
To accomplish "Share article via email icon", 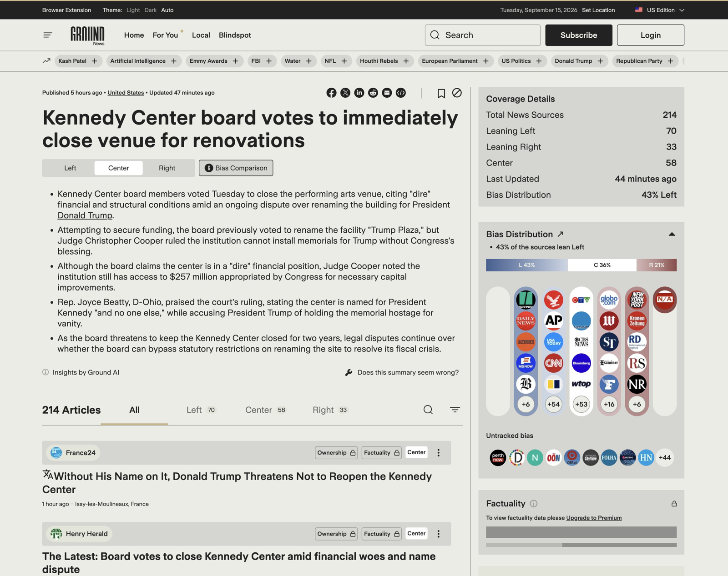I will tap(387, 93).
